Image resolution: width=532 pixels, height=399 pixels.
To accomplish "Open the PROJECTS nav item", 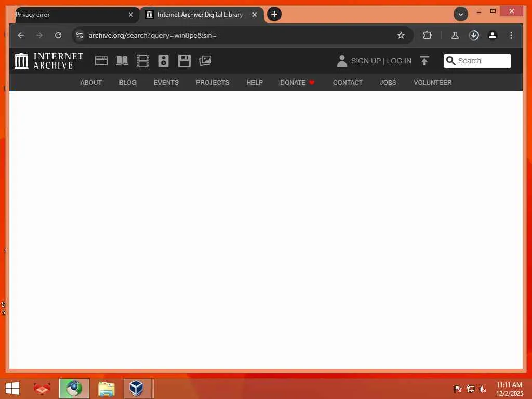I will click(212, 83).
